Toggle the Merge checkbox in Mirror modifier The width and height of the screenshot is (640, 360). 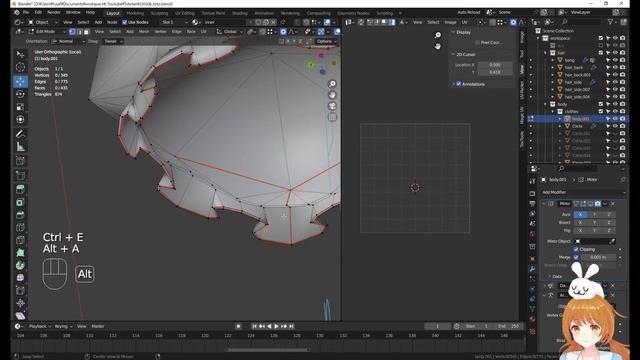point(576,258)
